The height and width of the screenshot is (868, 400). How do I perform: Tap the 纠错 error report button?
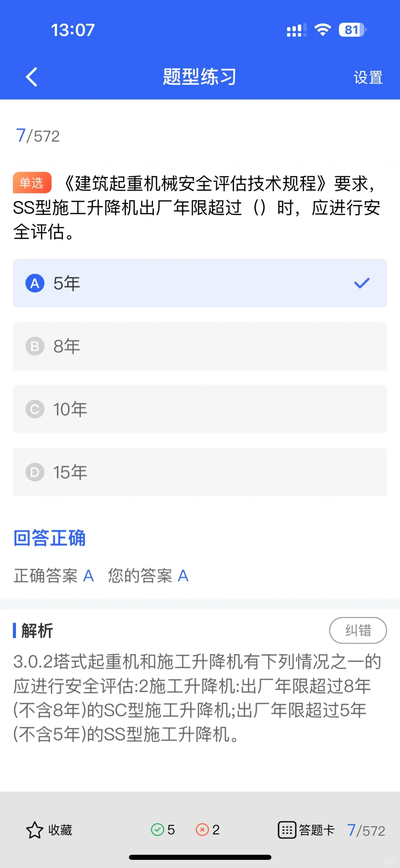tap(358, 630)
